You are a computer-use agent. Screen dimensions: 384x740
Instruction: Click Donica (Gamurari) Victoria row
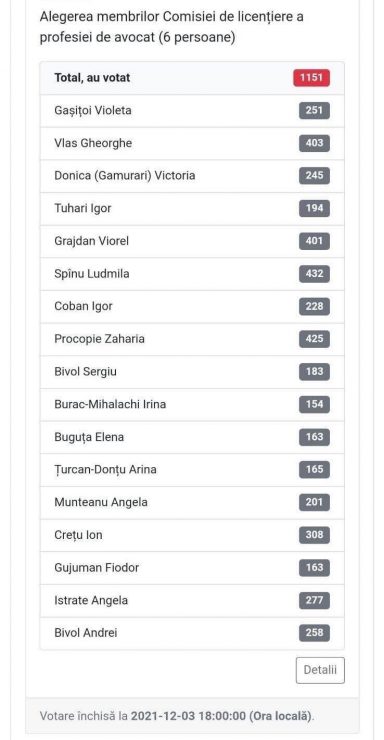(192, 176)
